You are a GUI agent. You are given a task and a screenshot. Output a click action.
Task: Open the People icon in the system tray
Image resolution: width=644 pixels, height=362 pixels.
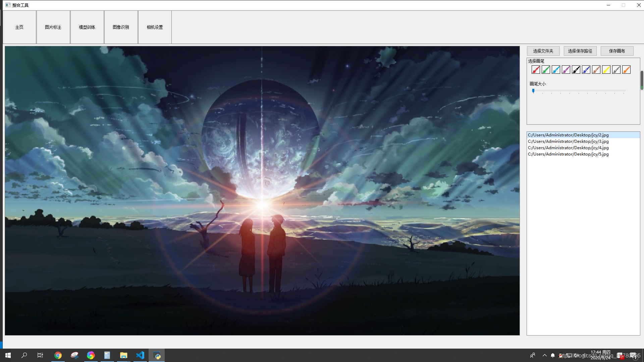[533, 355]
